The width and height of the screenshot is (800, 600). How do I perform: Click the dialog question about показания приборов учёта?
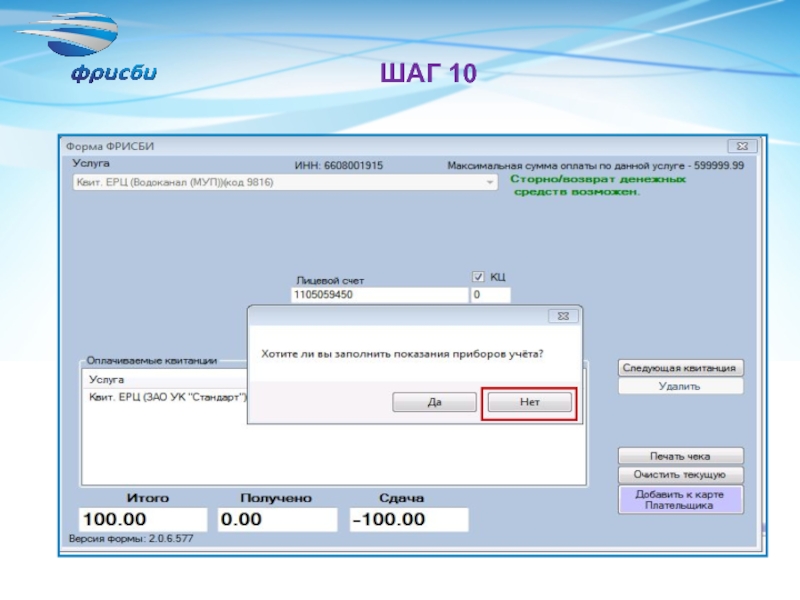pos(402,354)
